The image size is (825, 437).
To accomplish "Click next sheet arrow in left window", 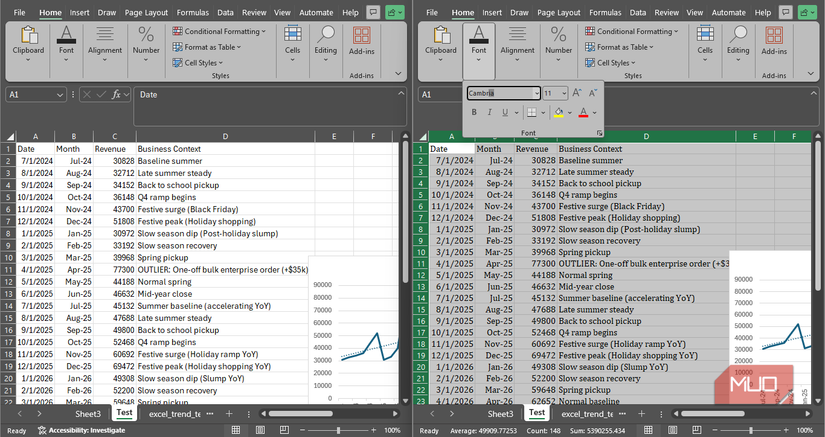I will click(39, 414).
